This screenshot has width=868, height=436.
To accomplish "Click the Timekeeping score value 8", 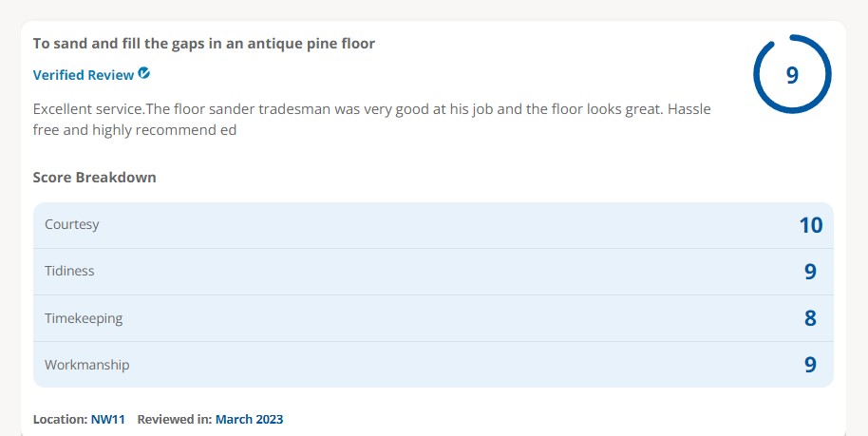I will [810, 318].
